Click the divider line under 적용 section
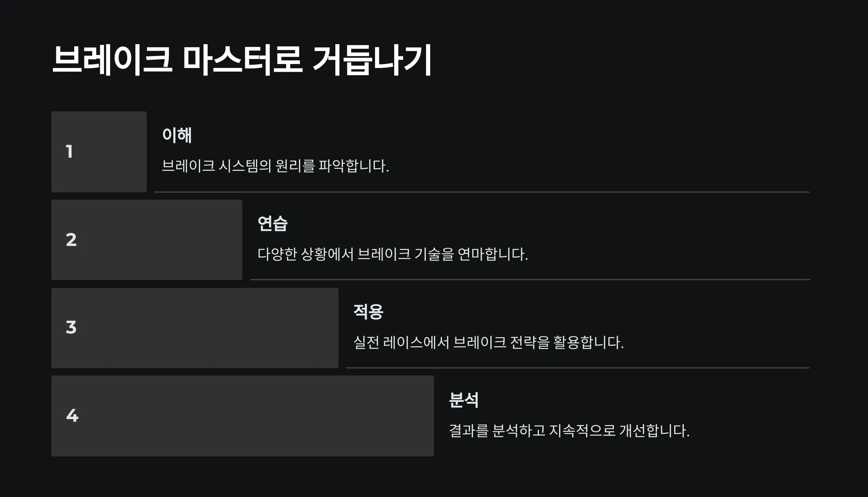Viewport: 868px width, 497px height. (578, 368)
